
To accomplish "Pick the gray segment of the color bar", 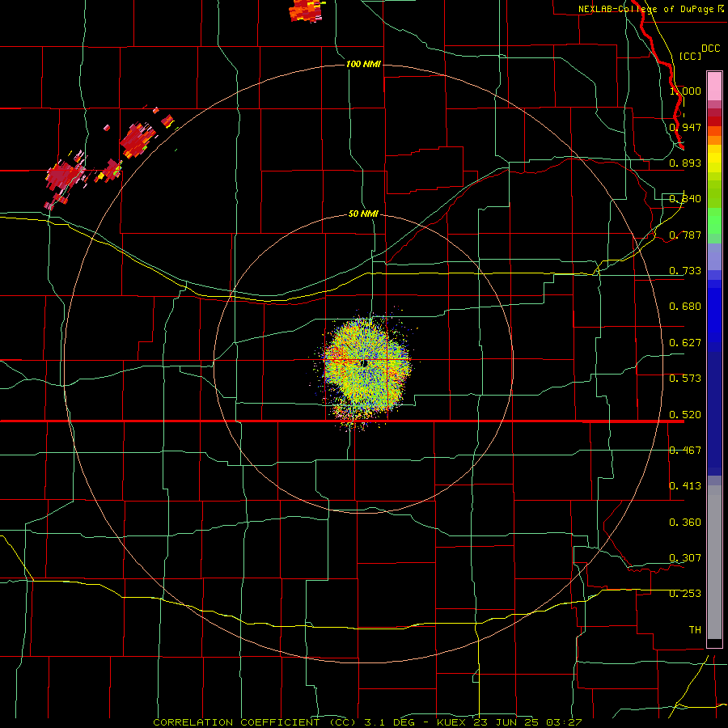I will pyautogui.click(x=714, y=562).
